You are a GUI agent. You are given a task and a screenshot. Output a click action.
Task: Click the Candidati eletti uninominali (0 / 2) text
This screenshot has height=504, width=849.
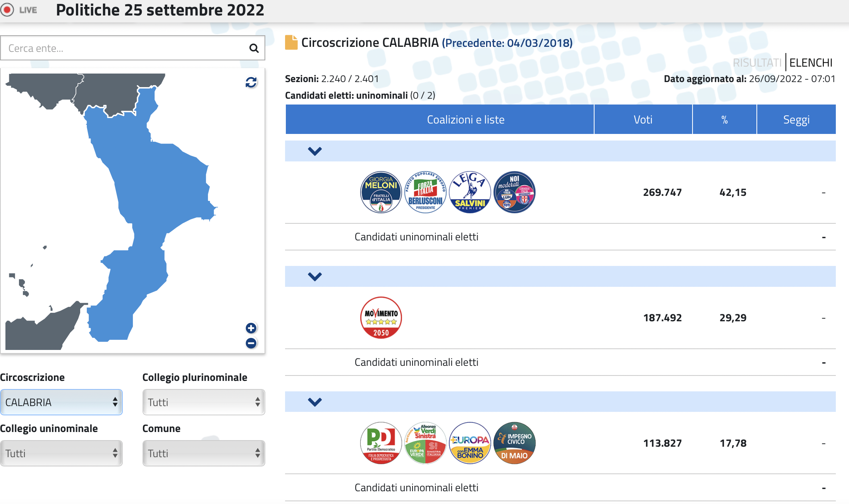(x=360, y=96)
